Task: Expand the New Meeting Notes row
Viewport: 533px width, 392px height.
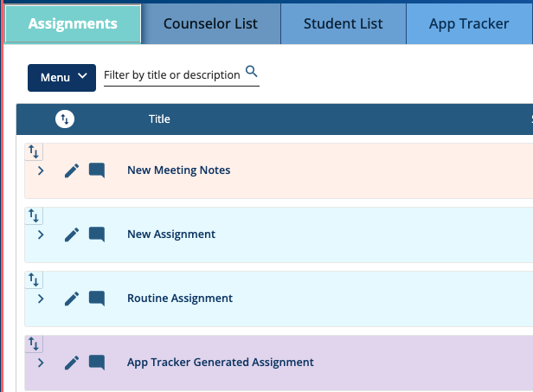Action: (41, 170)
